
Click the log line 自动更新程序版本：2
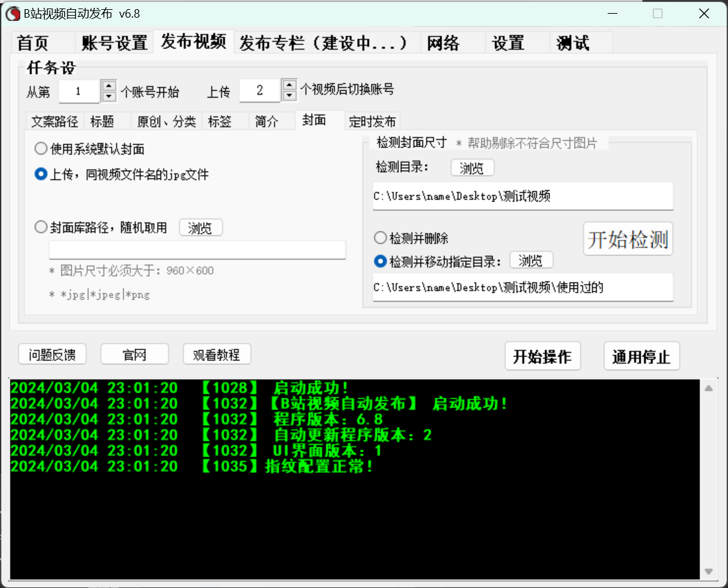click(221, 435)
